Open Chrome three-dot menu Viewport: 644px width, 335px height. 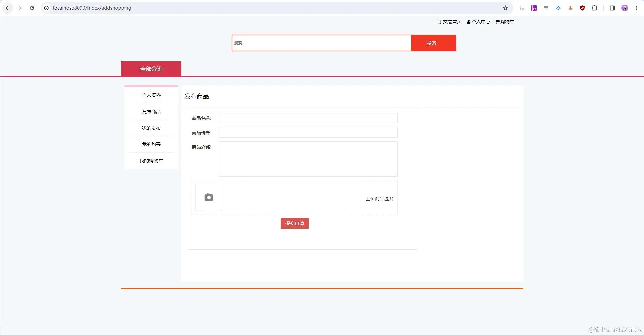click(x=637, y=8)
